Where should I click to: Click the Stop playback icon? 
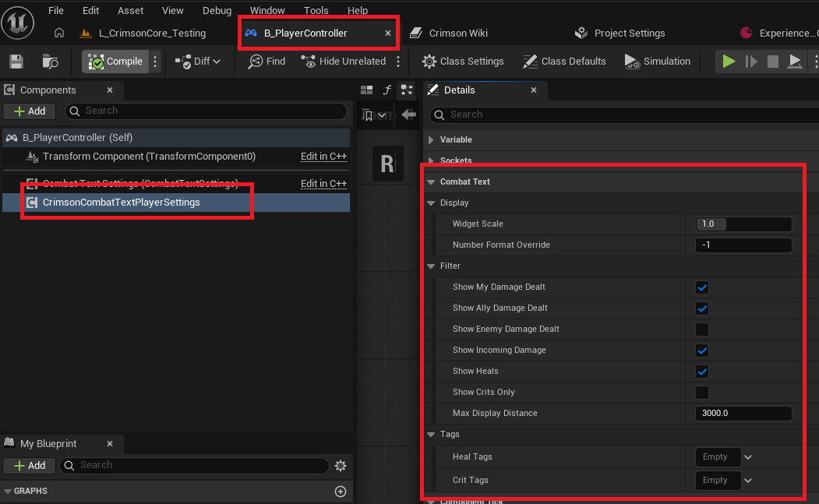[773, 61]
